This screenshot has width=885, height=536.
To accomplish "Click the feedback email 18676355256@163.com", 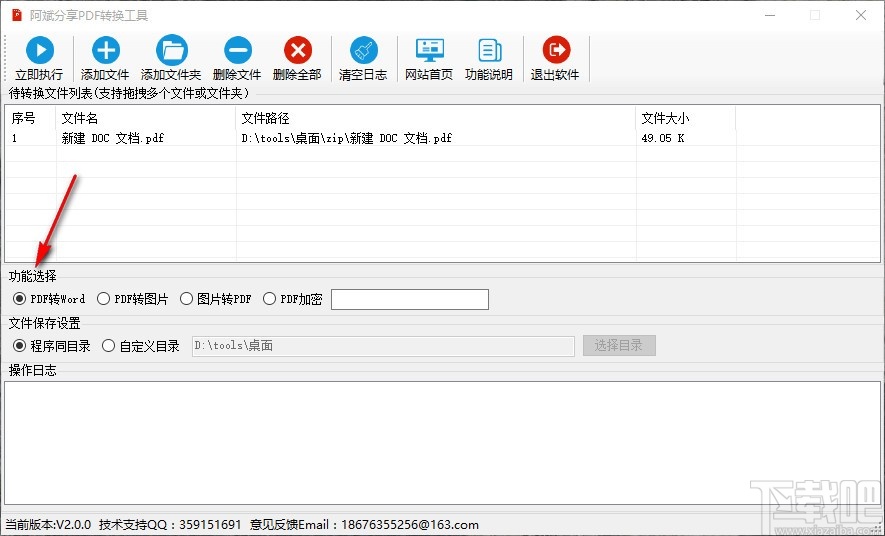I will (x=410, y=525).
